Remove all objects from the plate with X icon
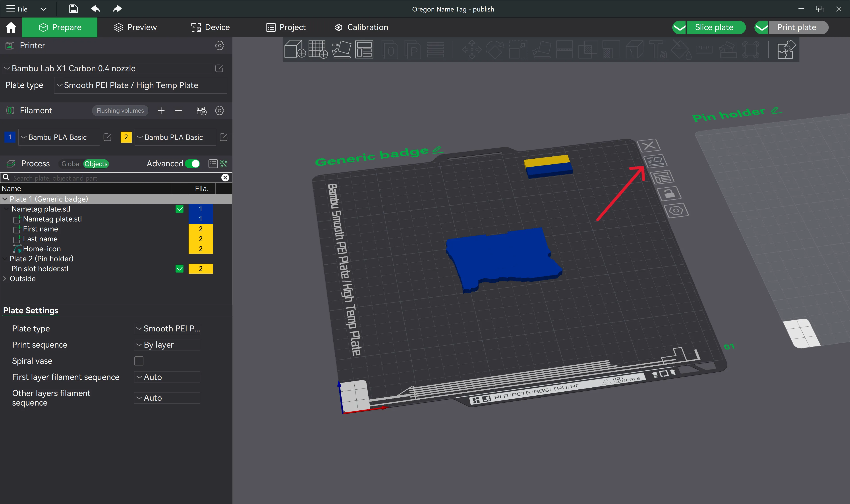This screenshot has height=504, width=850. click(x=649, y=146)
